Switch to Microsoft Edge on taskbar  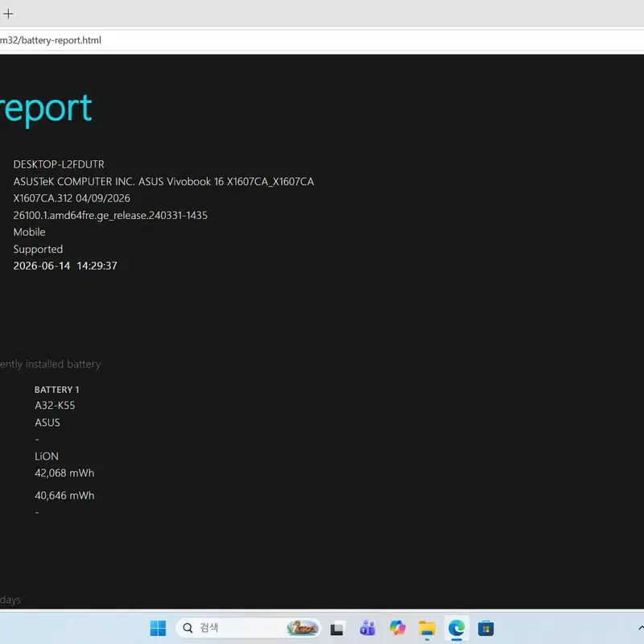456,628
